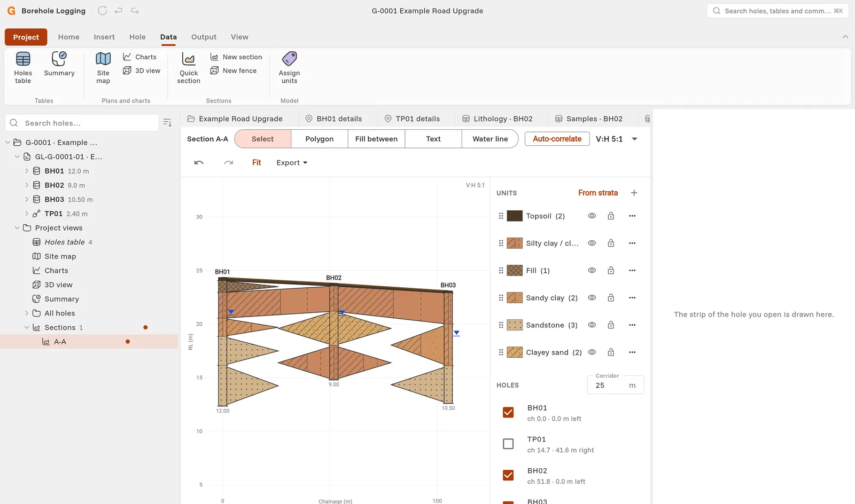This screenshot has width=855, height=504.
Task: Add a new unit with plus icon
Action: pyautogui.click(x=634, y=193)
